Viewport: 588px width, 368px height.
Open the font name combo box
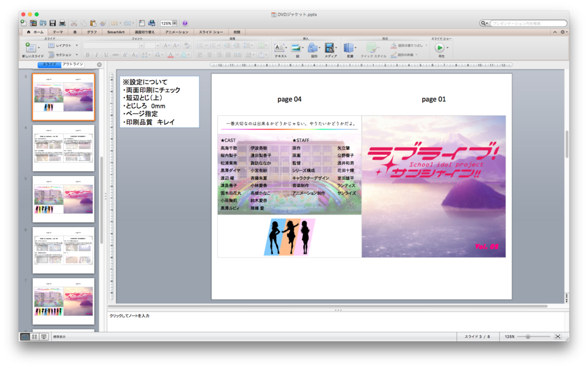pyautogui.click(x=113, y=45)
